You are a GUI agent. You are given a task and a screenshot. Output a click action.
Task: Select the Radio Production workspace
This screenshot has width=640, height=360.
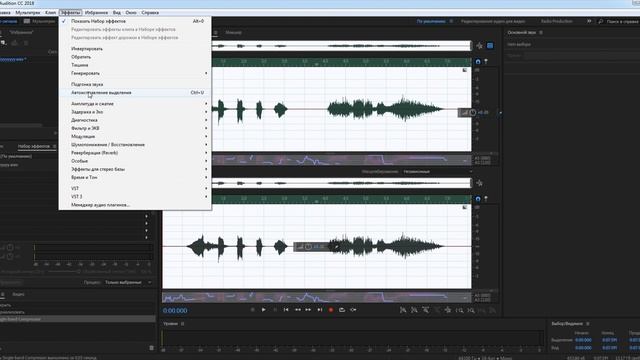click(557, 21)
